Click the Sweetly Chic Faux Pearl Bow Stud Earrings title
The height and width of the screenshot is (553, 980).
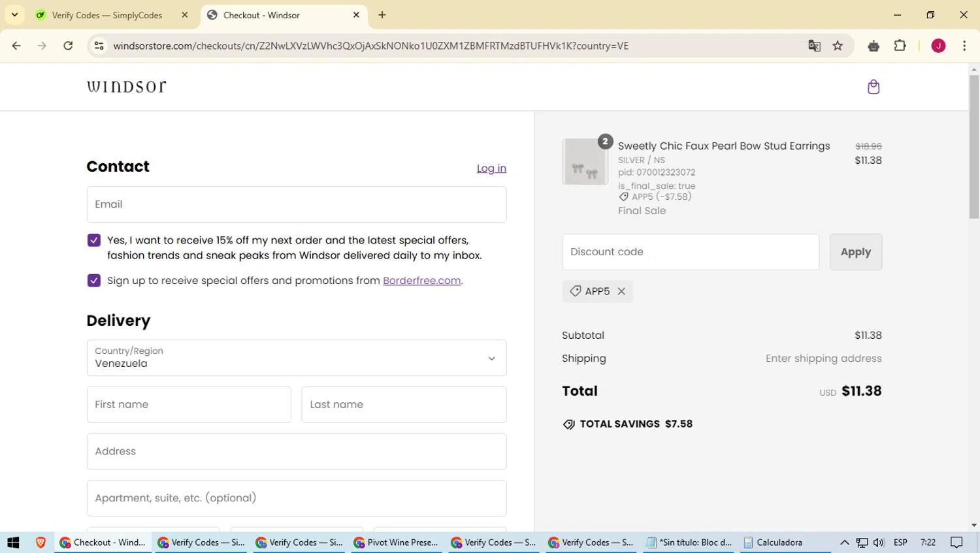[x=724, y=146]
